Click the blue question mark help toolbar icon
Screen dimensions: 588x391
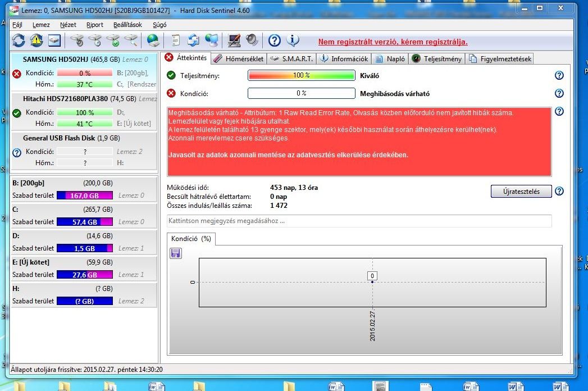(275, 40)
